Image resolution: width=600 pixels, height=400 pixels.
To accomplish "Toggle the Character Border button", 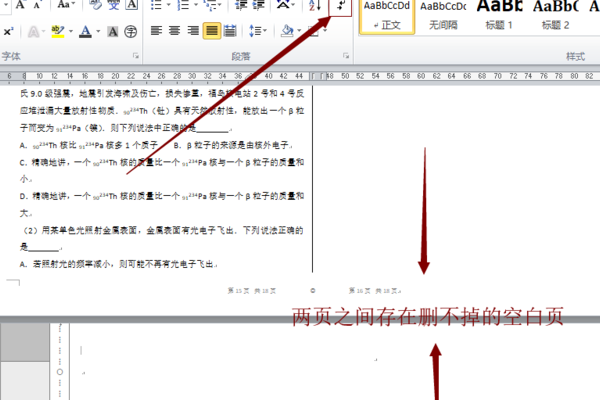I will pyautogui.click(x=132, y=5).
